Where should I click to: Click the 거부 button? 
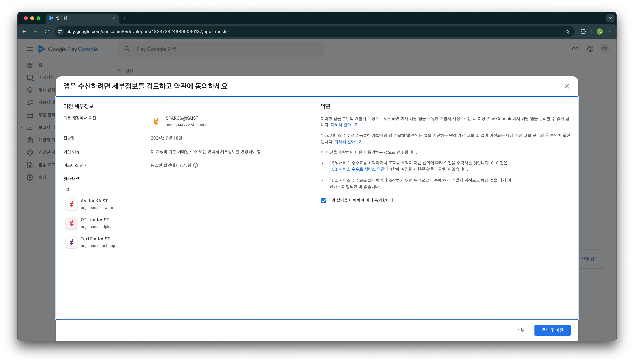tap(520, 330)
